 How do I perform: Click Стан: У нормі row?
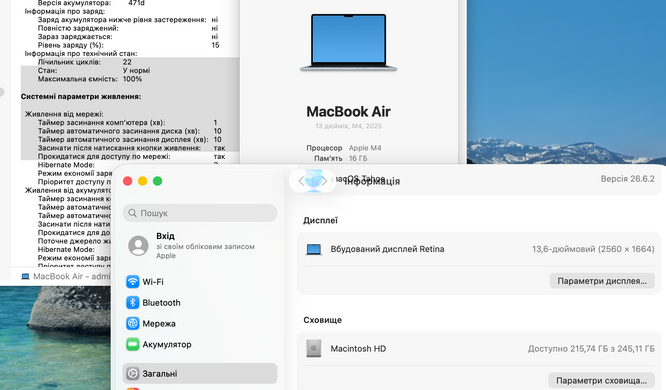click(93, 71)
